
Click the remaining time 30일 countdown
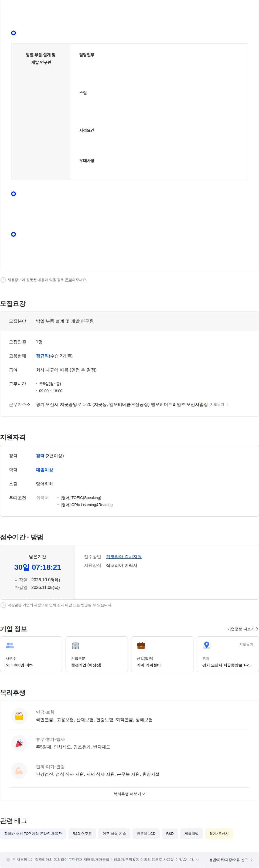click(x=38, y=567)
